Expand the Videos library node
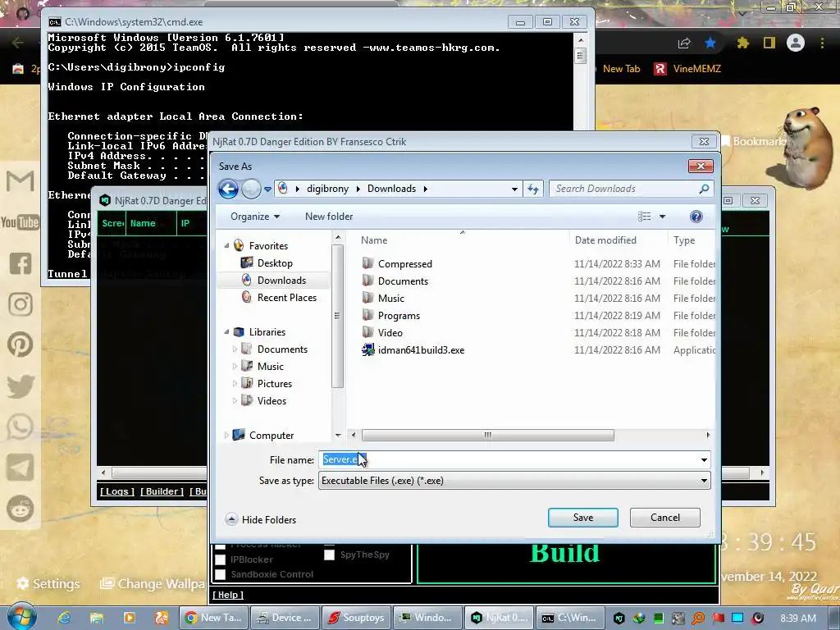 pos(235,400)
